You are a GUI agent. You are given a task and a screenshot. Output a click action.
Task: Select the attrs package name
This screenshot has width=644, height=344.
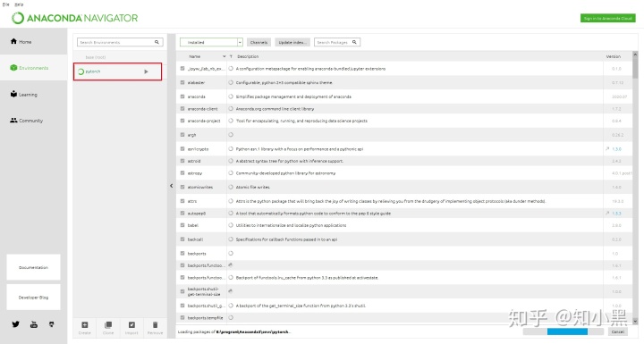tap(192, 201)
